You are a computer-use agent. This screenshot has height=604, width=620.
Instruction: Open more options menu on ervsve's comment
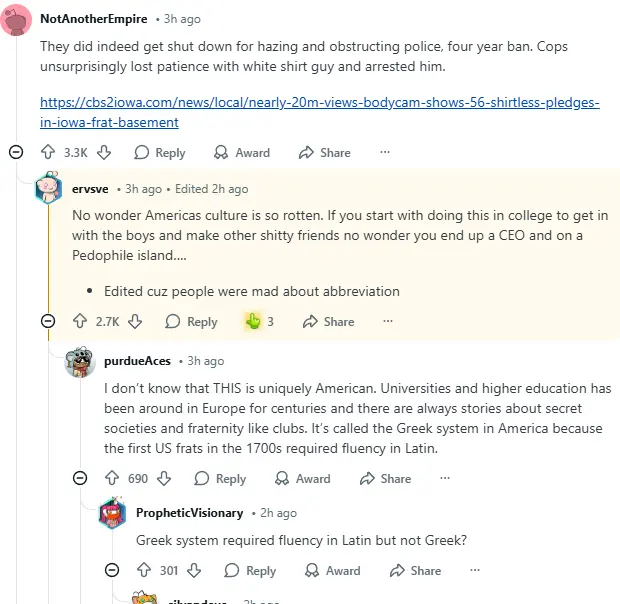pos(388,322)
